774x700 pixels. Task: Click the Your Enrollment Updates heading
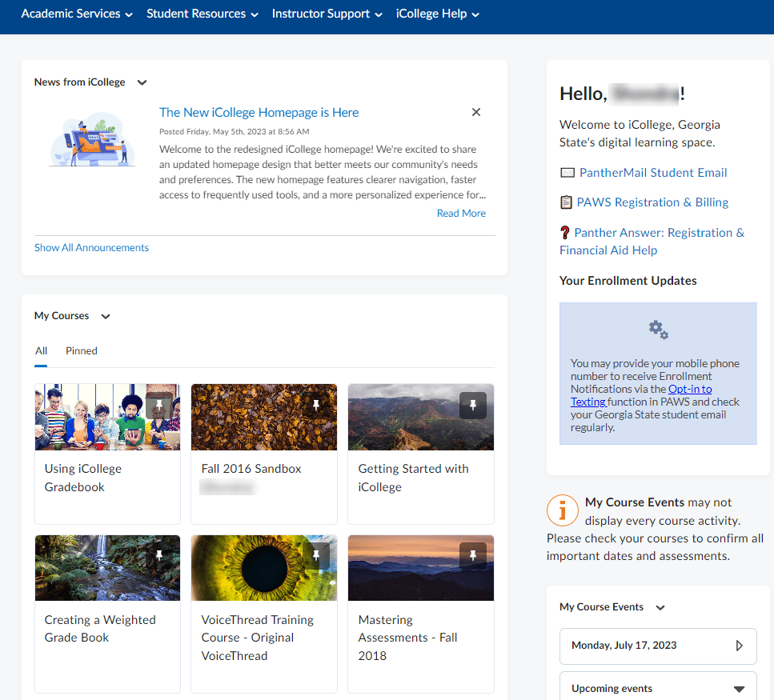pyautogui.click(x=628, y=281)
